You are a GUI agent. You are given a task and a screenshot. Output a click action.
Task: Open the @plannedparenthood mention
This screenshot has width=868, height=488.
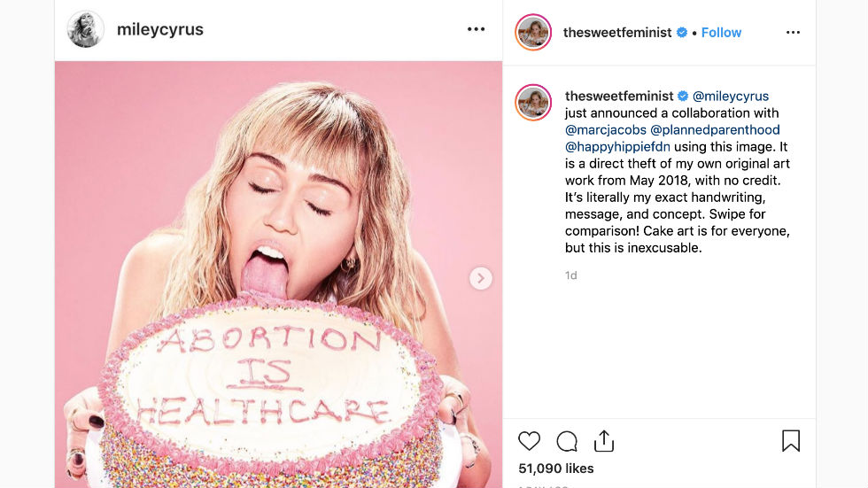(x=716, y=129)
